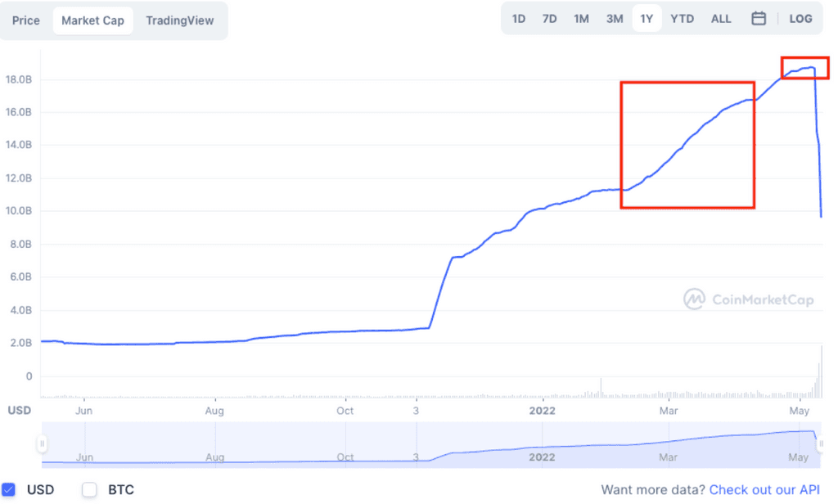Follow the Check out our API link
Image resolution: width=838 pixels, height=504 pixels.
[764, 489]
